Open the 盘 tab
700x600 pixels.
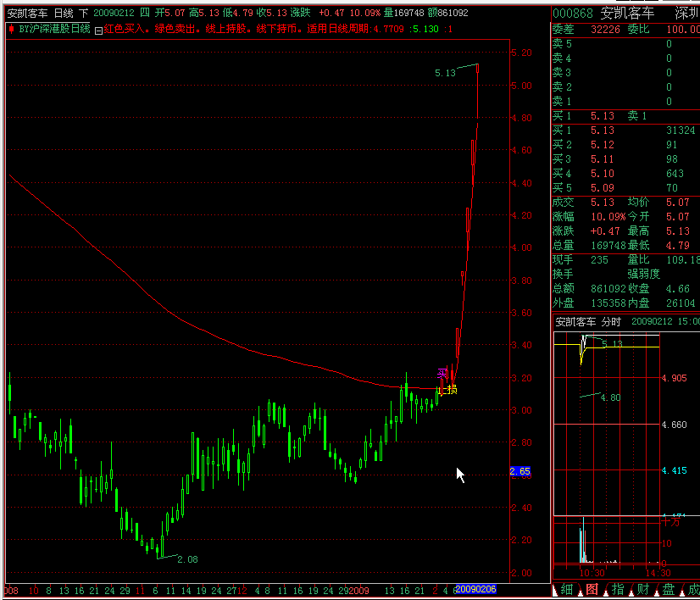point(669,590)
